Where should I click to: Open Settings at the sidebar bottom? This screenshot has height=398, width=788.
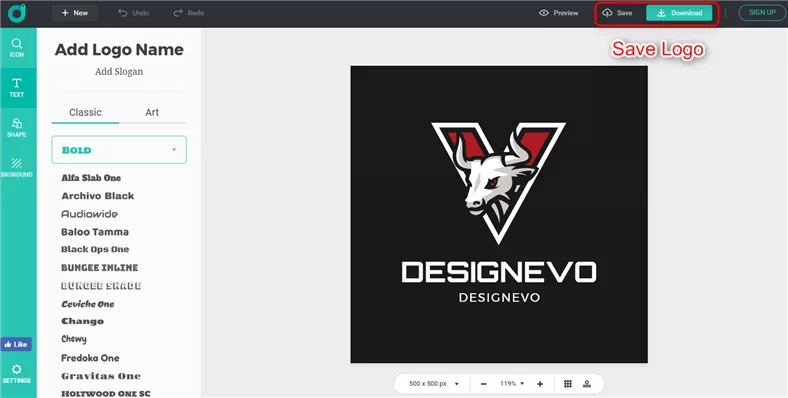tap(17, 374)
